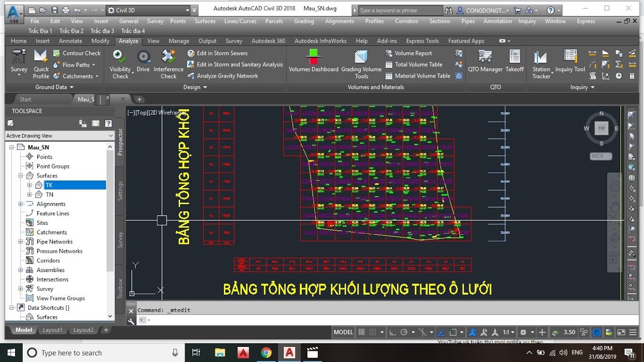Toggle ortho mode in status bar
This screenshot has width=644, height=362.
[393, 332]
